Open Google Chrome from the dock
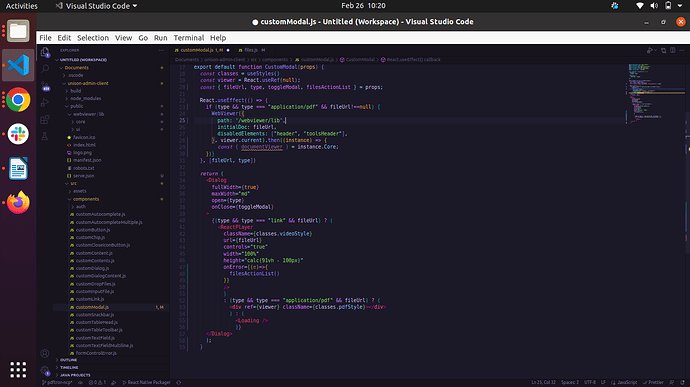 coord(18,100)
